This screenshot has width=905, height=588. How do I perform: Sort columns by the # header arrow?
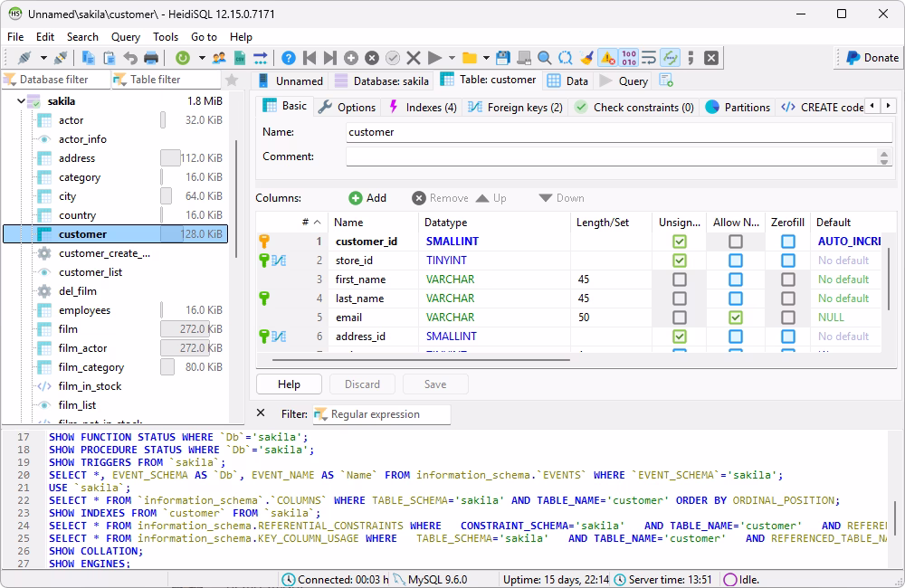pyautogui.click(x=318, y=223)
